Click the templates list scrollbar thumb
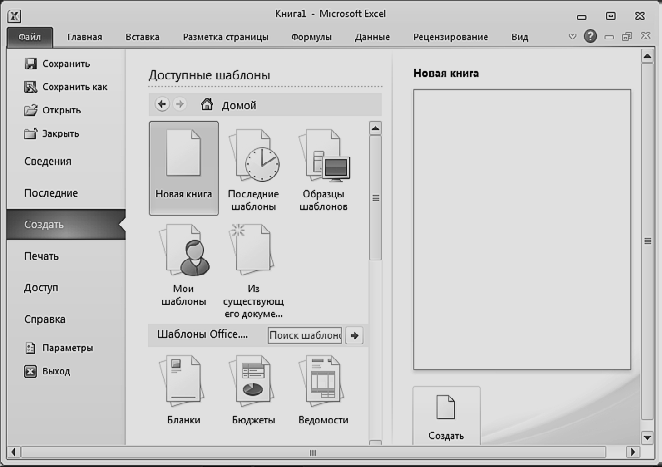662x467 pixels. pos(375,198)
